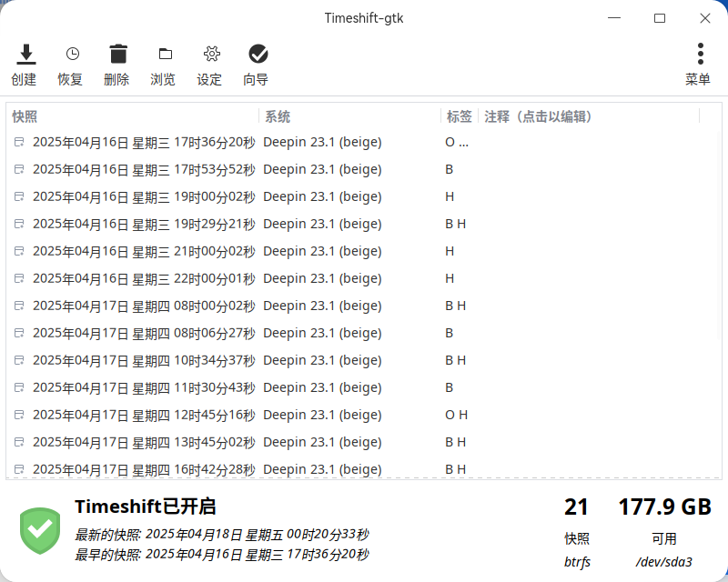Click Deepin 23.1 (beige) in 19时00分02秒 row
The height and width of the screenshot is (582, 728).
tap(322, 196)
